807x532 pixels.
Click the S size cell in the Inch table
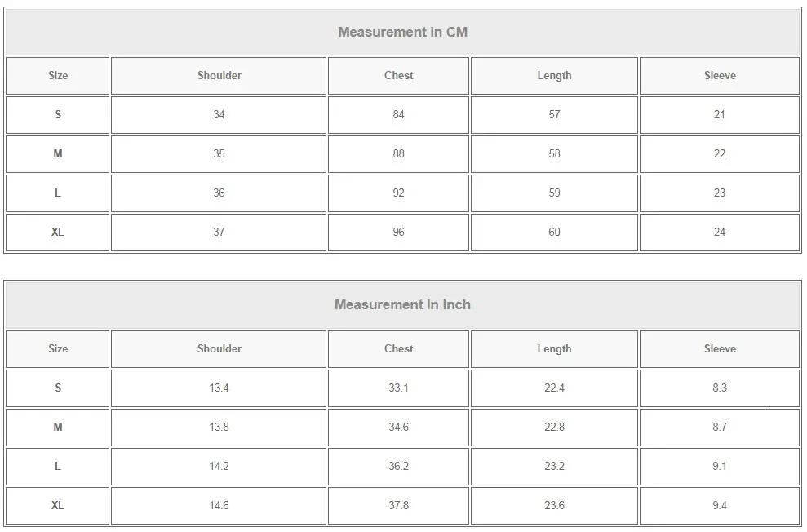coord(58,388)
